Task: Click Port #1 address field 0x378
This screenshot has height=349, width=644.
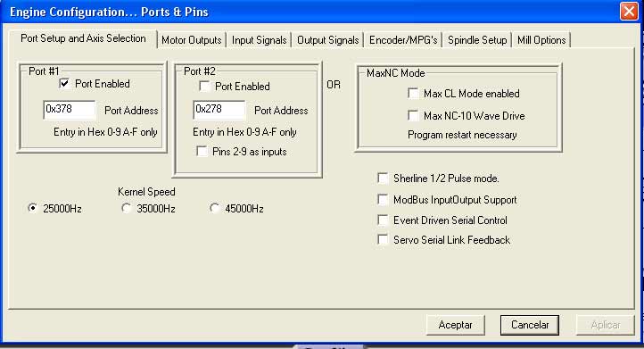Action: click(x=70, y=110)
